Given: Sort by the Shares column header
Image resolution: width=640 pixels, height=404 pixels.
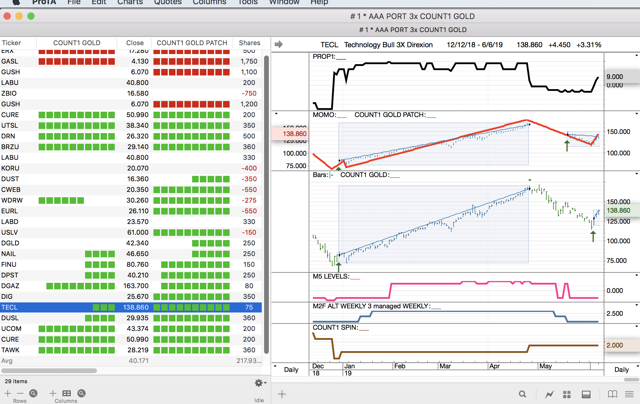Looking at the screenshot, I should (x=249, y=43).
